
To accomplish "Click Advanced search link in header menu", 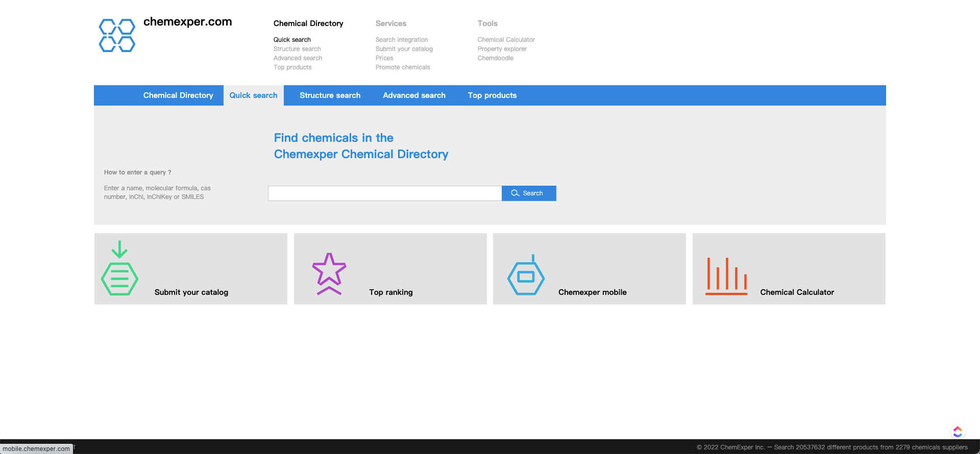I will 298,58.
